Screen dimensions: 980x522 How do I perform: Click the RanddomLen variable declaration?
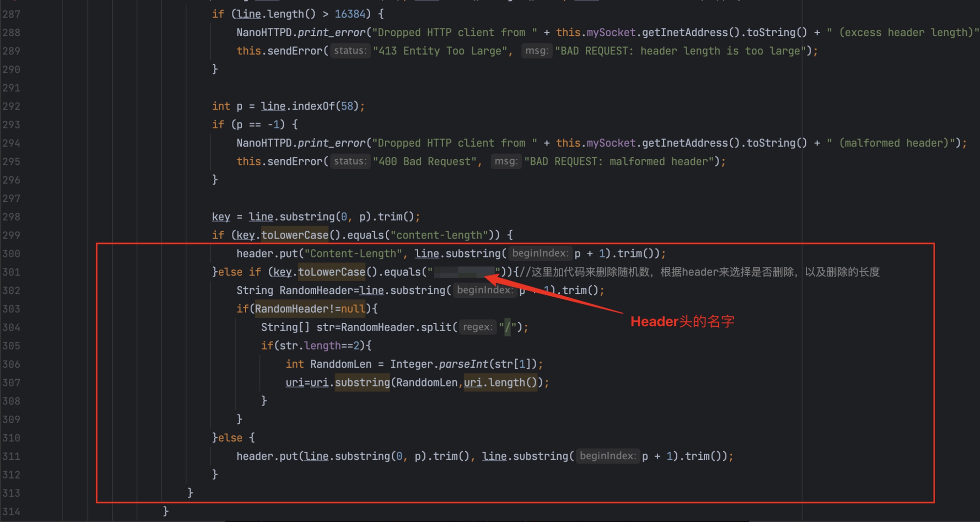pyautogui.click(x=341, y=364)
